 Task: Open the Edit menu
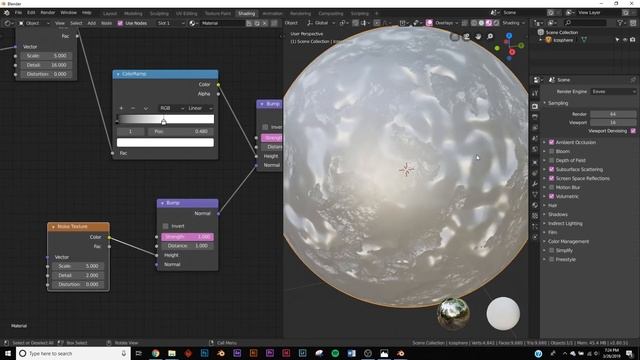click(x=31, y=13)
